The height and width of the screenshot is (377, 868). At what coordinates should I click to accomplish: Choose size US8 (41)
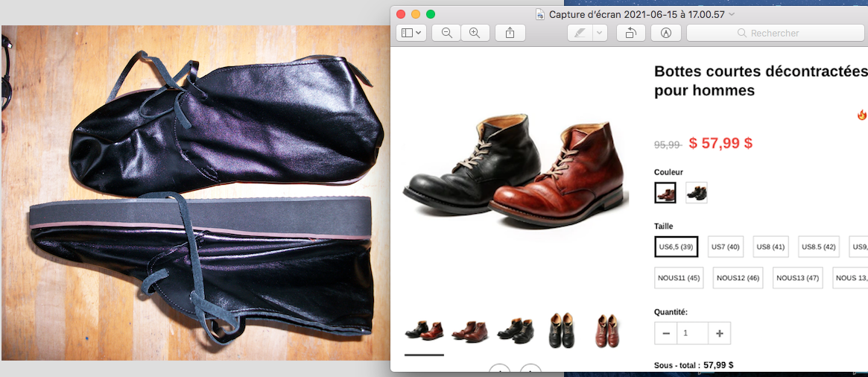click(771, 247)
